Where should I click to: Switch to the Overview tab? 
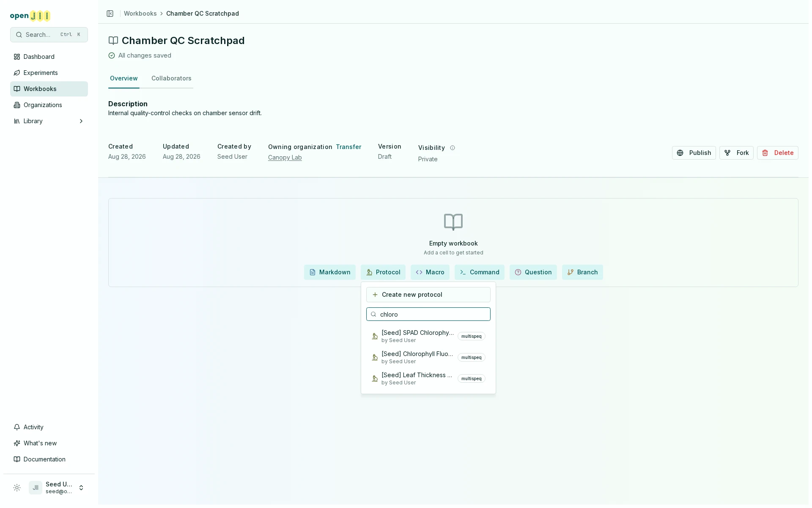[123, 78]
